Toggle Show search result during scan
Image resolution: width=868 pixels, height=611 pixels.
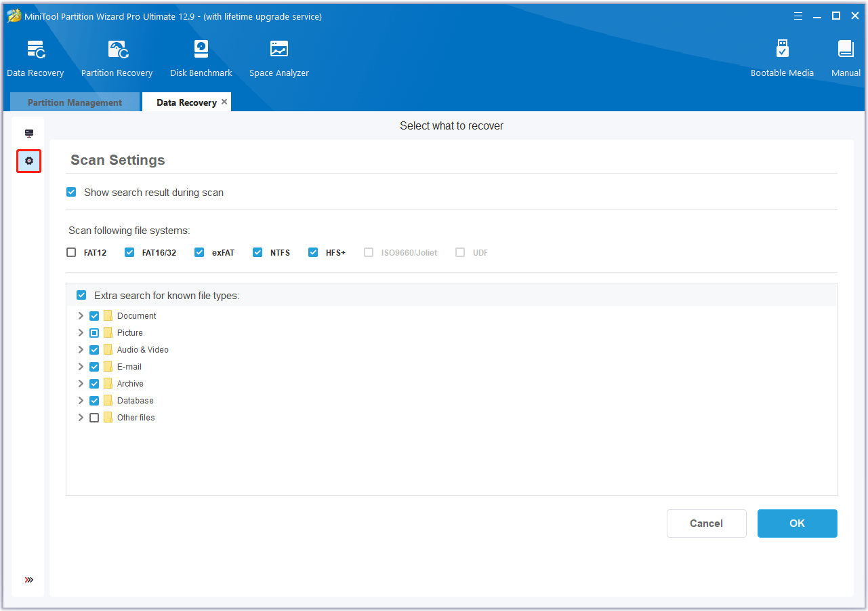(x=71, y=192)
